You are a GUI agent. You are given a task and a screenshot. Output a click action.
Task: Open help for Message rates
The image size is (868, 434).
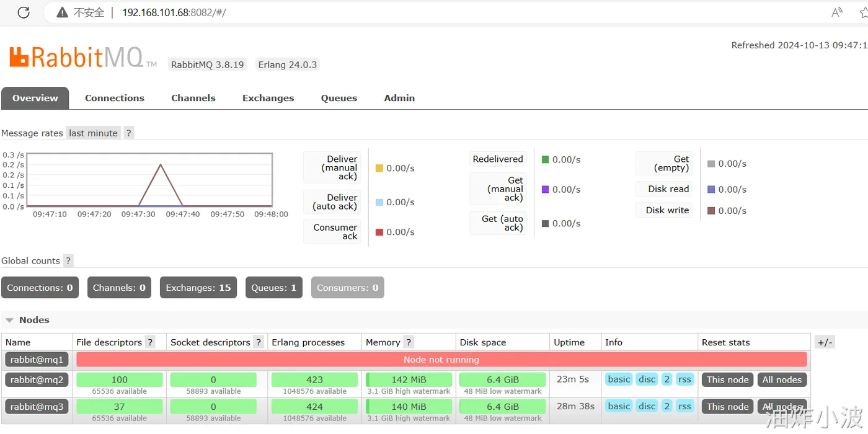point(128,133)
